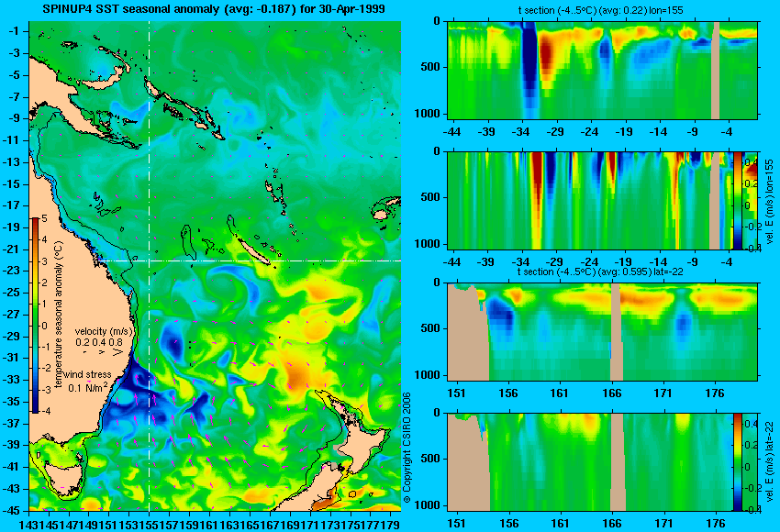Click the 'vel. E (m/s) lat=-22' axis label
The image size is (780, 532).
(x=769, y=462)
